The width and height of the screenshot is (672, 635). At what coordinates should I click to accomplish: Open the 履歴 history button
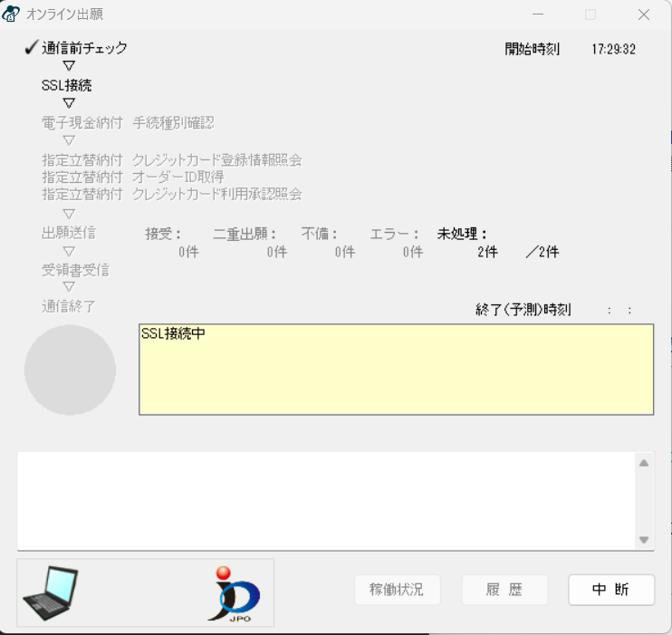click(504, 590)
